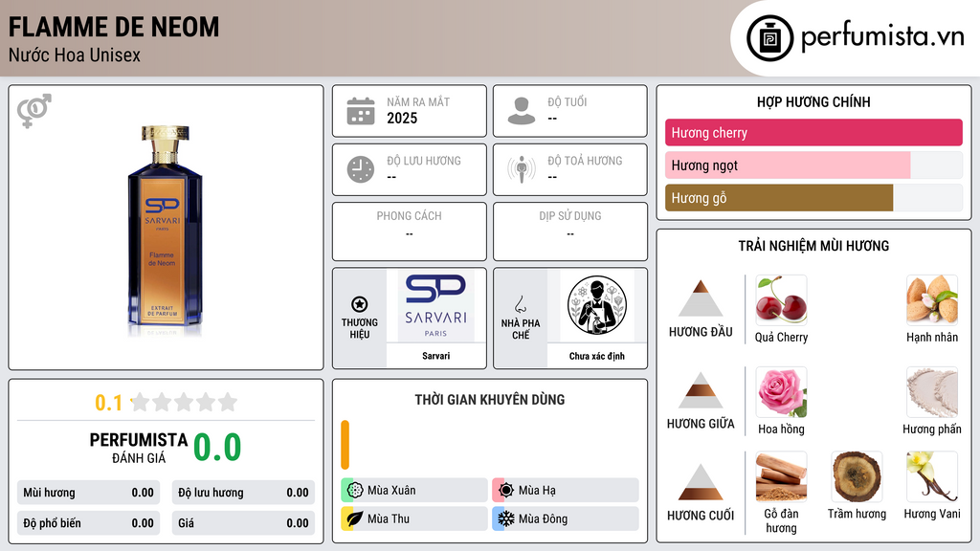Select the Hương phấn powder note image
Image resolution: width=980 pixels, height=551 pixels.
coord(932,392)
